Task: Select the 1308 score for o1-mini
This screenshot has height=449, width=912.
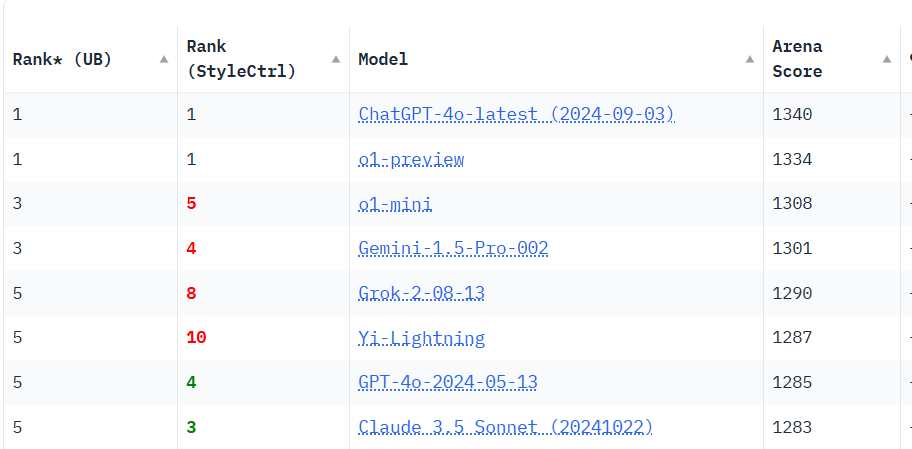Action: coord(792,204)
